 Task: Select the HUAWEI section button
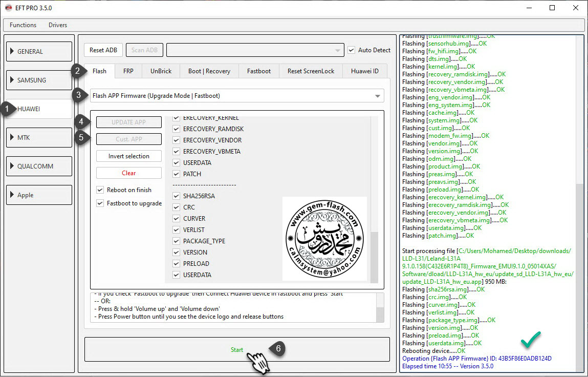click(x=39, y=109)
